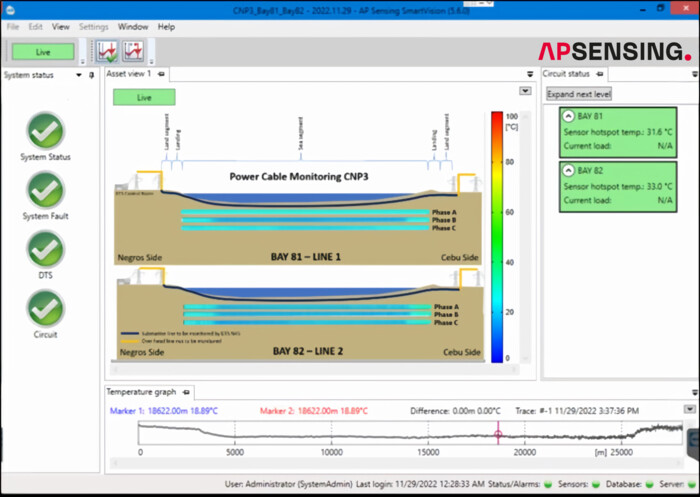Toggle the Live button in the top toolbar

[x=43, y=51]
